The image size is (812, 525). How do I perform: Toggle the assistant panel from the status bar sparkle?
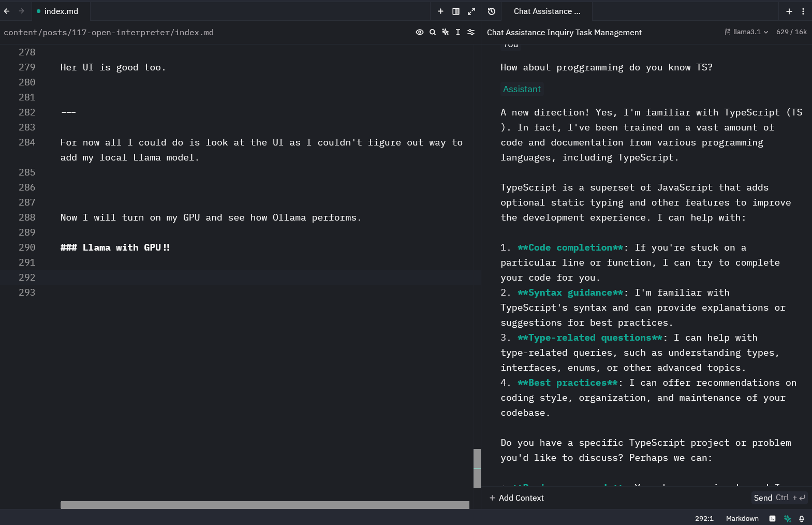pyautogui.click(x=787, y=518)
